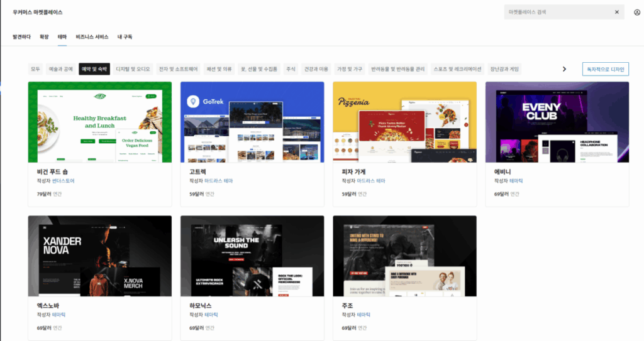This screenshot has height=341, width=644.
Task: Open the 에베니 theme title link
Action: (x=502, y=171)
